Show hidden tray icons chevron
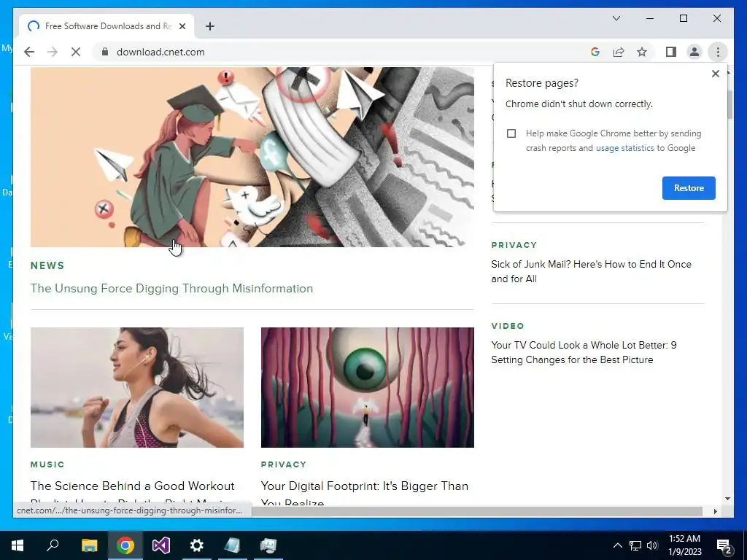Viewport: 747px width, 560px height. coord(617,545)
